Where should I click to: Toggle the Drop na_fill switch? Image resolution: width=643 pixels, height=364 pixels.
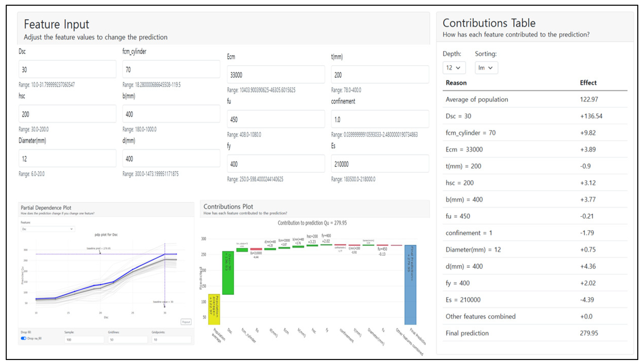(x=24, y=338)
